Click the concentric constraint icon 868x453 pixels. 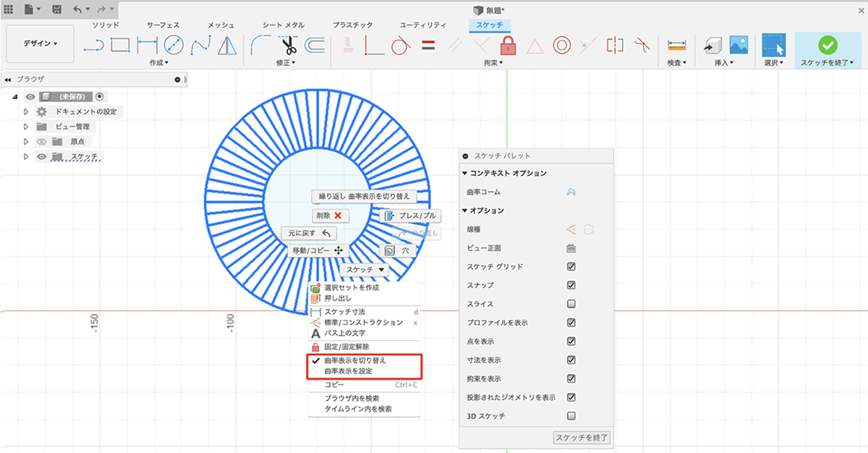click(562, 46)
